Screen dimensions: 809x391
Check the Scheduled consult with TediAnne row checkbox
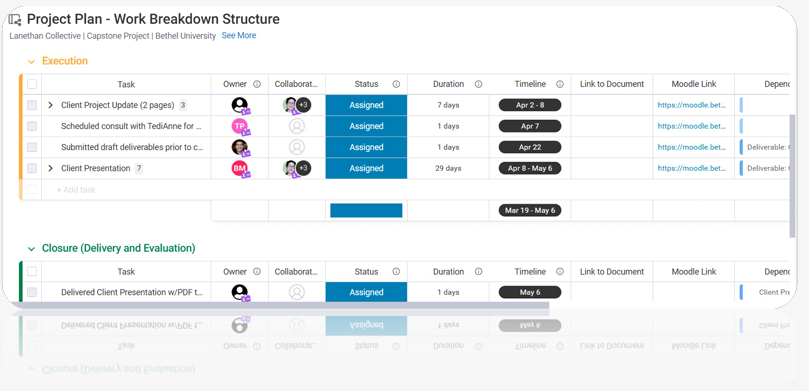[32, 126]
